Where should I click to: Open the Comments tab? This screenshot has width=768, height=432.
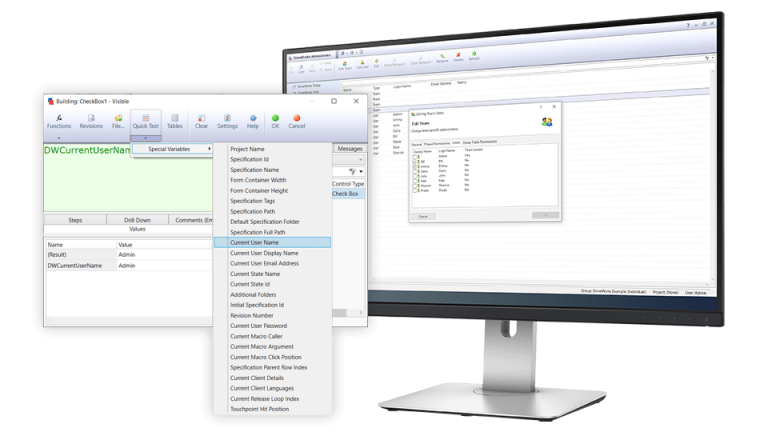click(191, 220)
